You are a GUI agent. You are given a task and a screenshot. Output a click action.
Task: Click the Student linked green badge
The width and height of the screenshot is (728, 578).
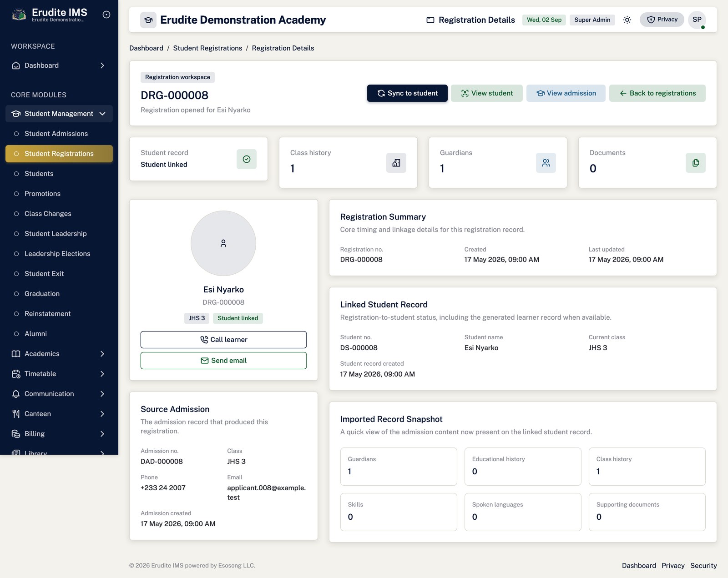[238, 318]
